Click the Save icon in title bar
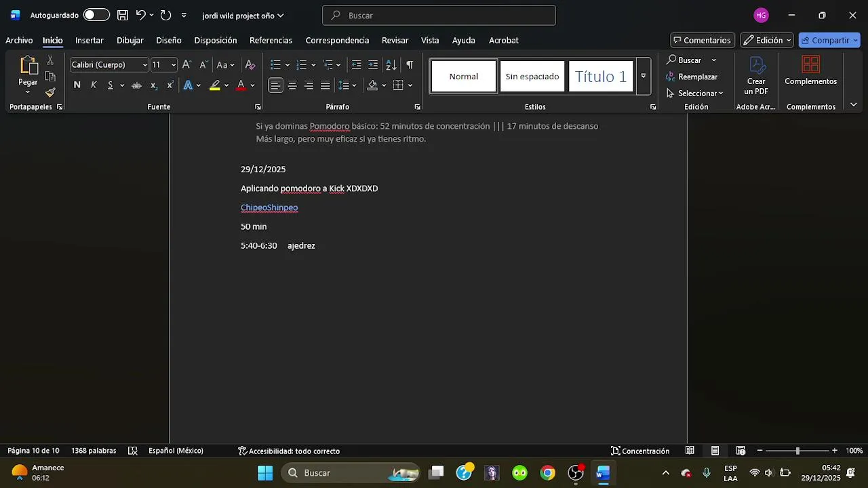 point(123,15)
